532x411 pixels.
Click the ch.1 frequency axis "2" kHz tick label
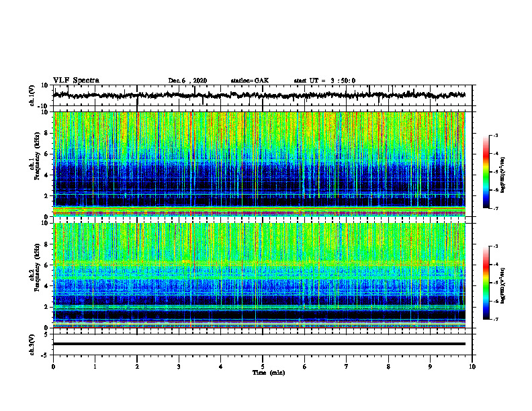coord(46,196)
